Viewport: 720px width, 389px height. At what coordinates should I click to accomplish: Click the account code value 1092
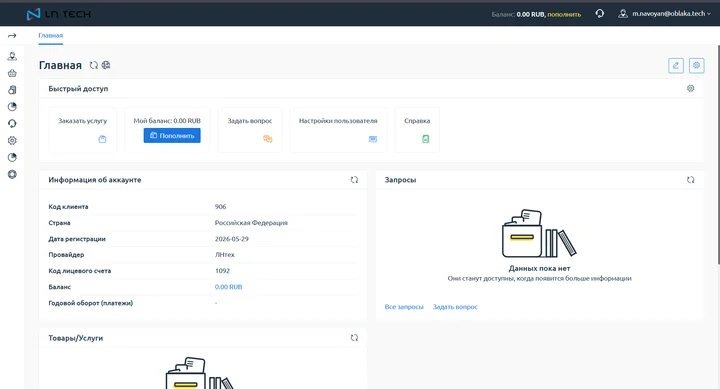tap(222, 271)
